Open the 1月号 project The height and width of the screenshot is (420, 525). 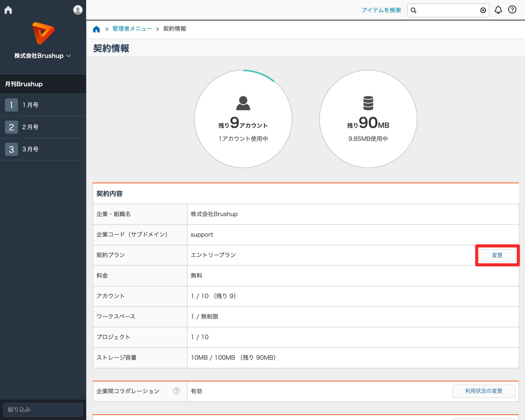tap(43, 105)
